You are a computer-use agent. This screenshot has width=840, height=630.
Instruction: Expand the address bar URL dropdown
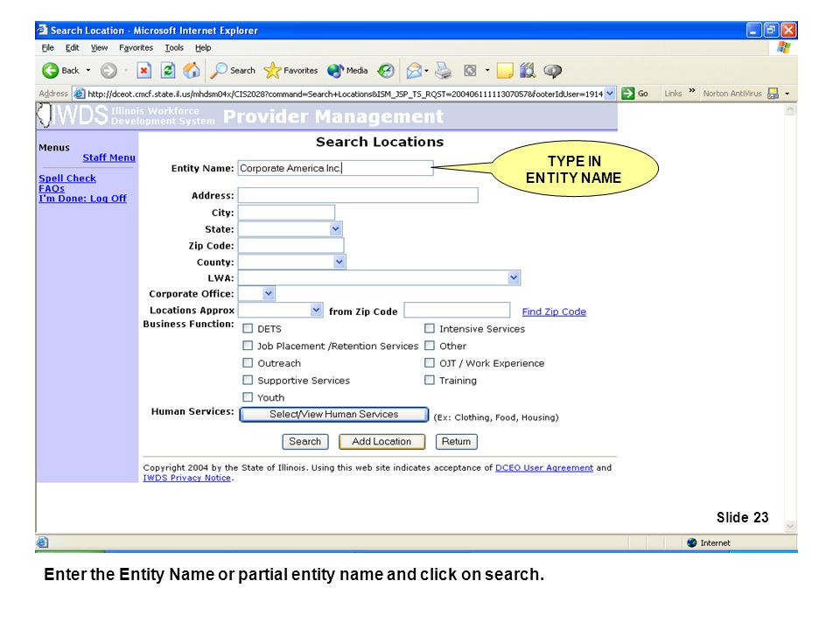[610, 94]
